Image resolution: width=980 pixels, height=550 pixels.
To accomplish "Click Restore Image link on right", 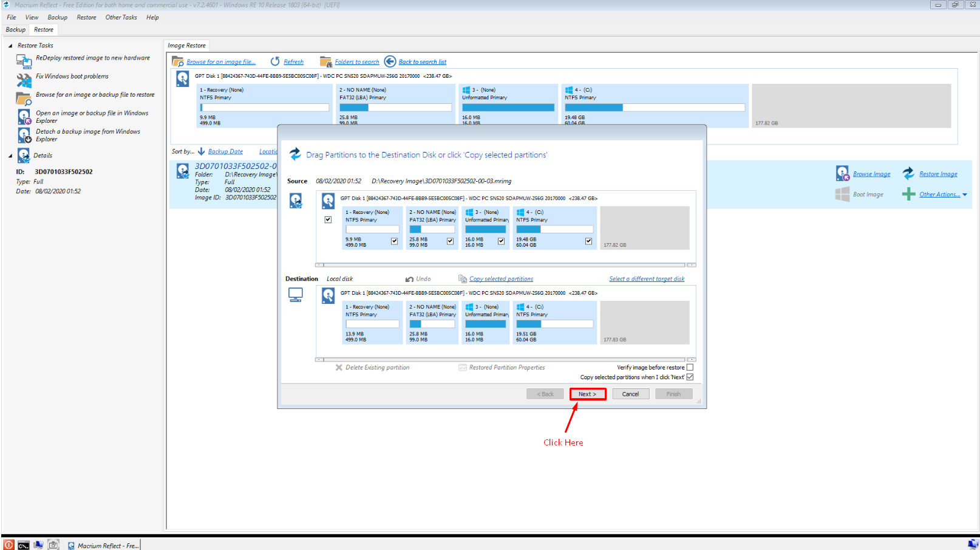I will pyautogui.click(x=938, y=174).
